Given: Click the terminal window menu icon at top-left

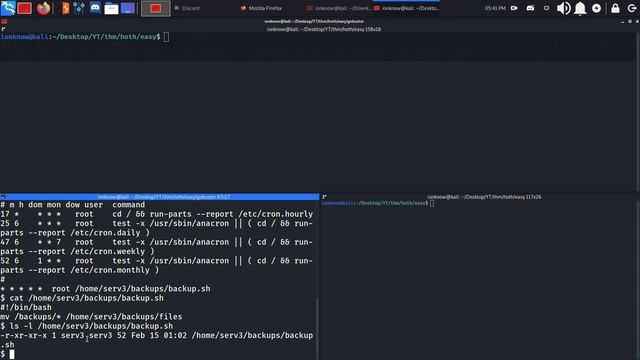Looking at the screenshot, I should [x=4, y=21].
